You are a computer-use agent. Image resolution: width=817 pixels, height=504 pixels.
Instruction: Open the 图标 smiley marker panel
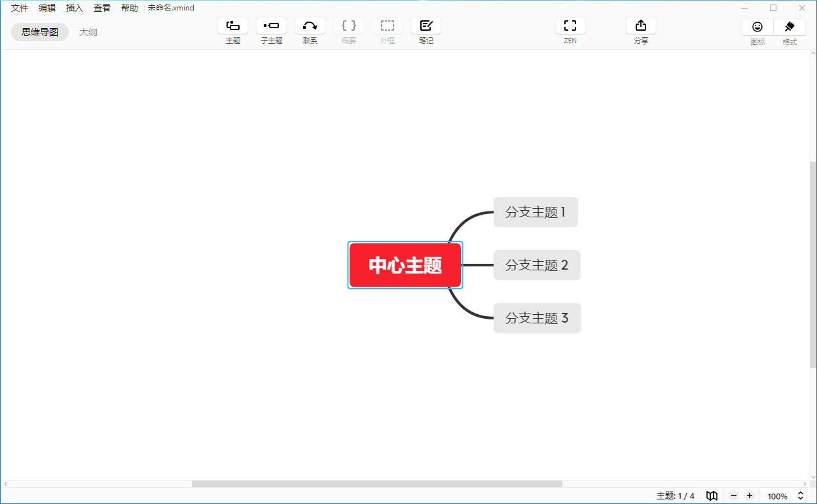pos(757,27)
